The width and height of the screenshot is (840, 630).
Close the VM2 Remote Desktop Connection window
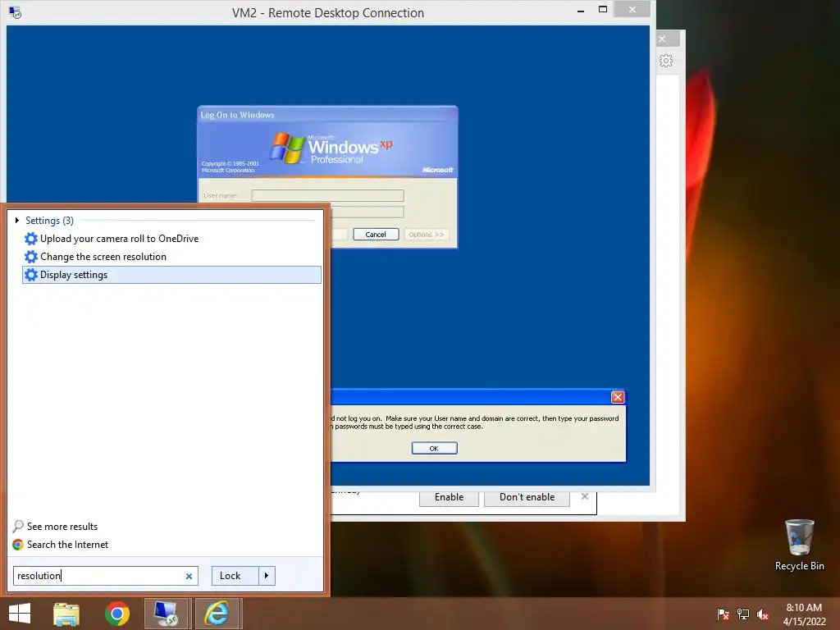[632, 9]
